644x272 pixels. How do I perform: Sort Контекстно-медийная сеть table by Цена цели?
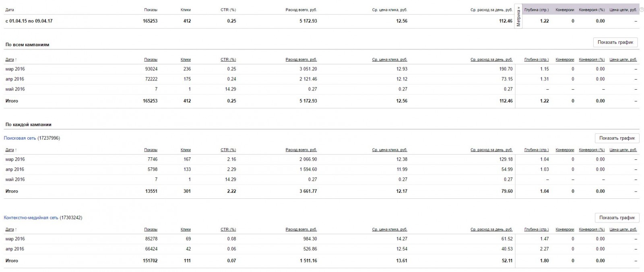point(623,229)
